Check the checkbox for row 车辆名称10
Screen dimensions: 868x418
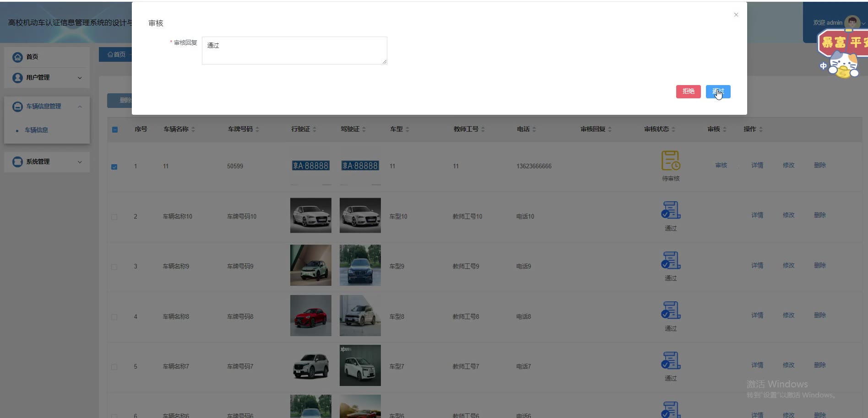pyautogui.click(x=114, y=217)
